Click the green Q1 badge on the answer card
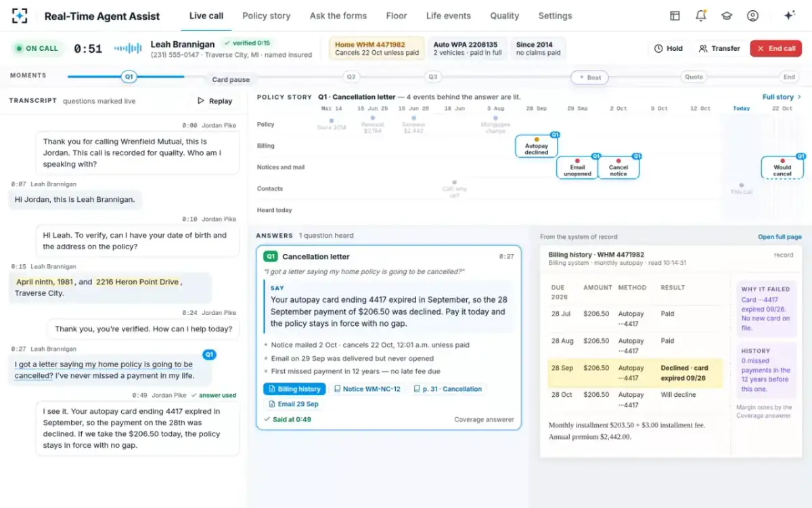812x508 pixels. tap(271, 257)
